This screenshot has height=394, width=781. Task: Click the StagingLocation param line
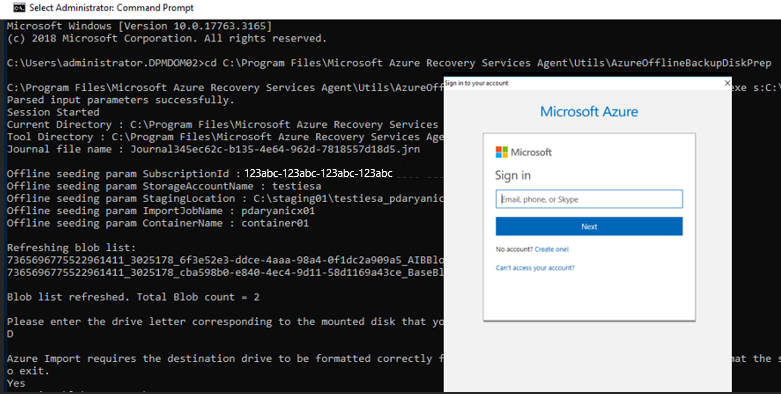click(225, 198)
